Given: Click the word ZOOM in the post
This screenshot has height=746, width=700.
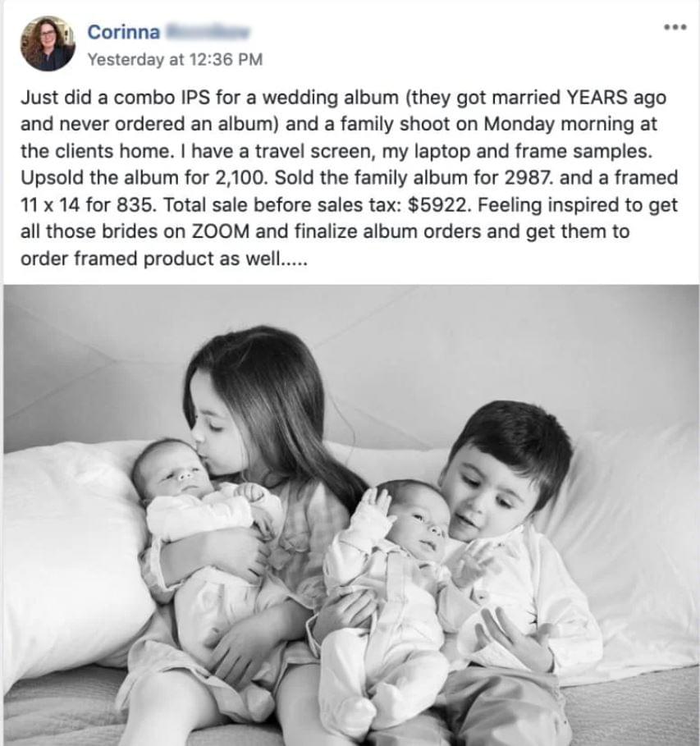Looking at the screenshot, I should pos(220,231).
